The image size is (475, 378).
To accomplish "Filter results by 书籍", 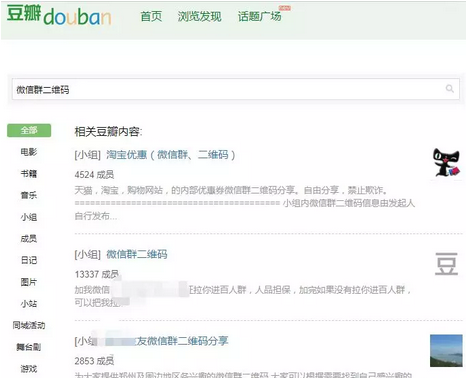I will (x=29, y=174).
